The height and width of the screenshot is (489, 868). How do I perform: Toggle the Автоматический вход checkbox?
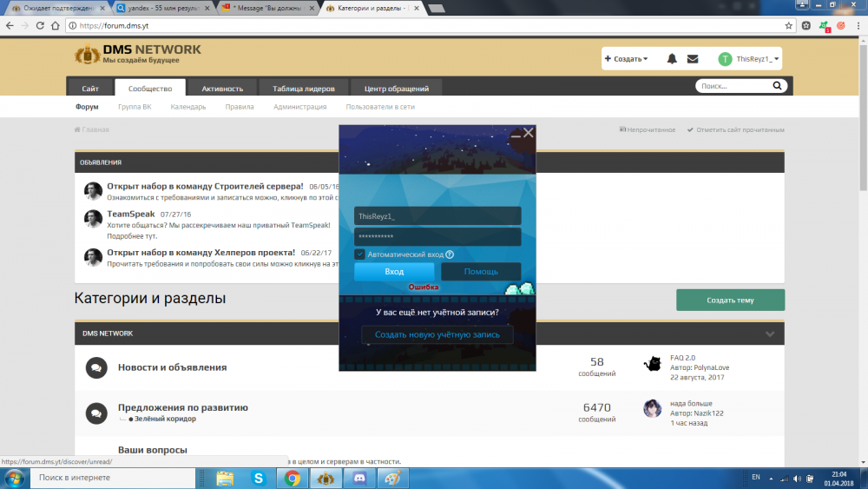[x=359, y=254]
